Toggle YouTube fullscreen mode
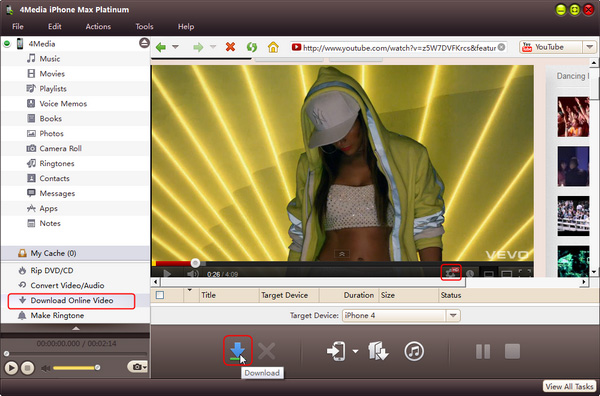Viewport: 600px width, 396px height. coord(525,273)
